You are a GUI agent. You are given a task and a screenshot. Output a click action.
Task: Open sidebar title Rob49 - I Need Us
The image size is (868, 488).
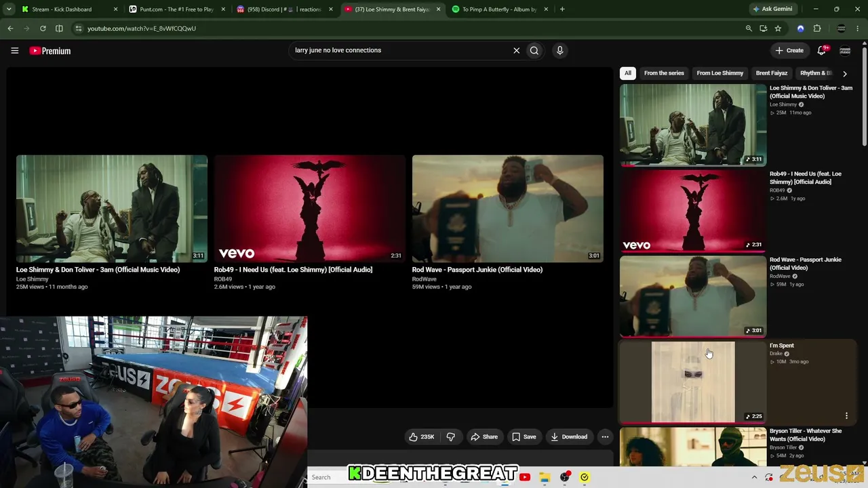tap(806, 178)
